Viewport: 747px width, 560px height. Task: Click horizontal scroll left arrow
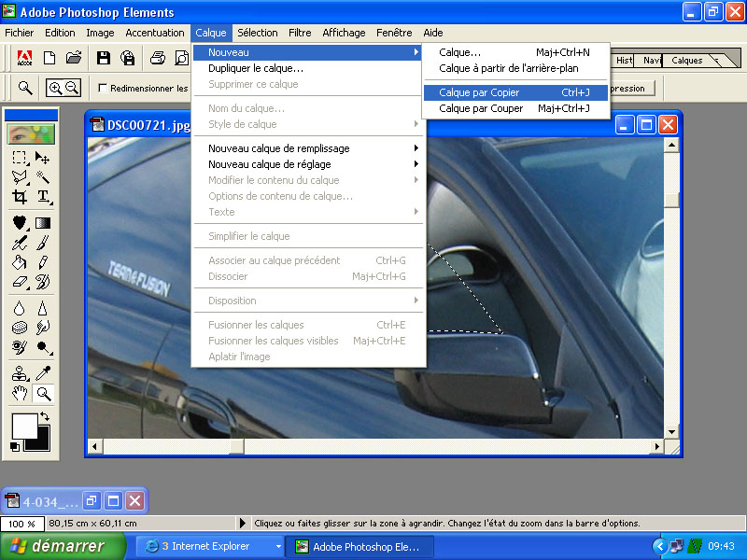(95, 447)
